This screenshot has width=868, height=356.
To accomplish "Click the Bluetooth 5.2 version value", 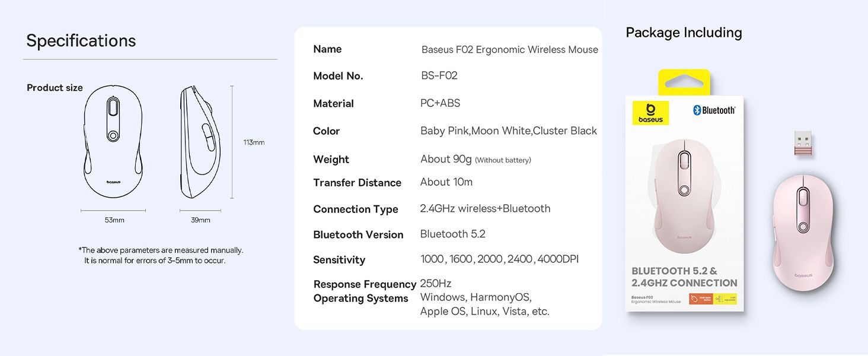I will click(x=453, y=234).
